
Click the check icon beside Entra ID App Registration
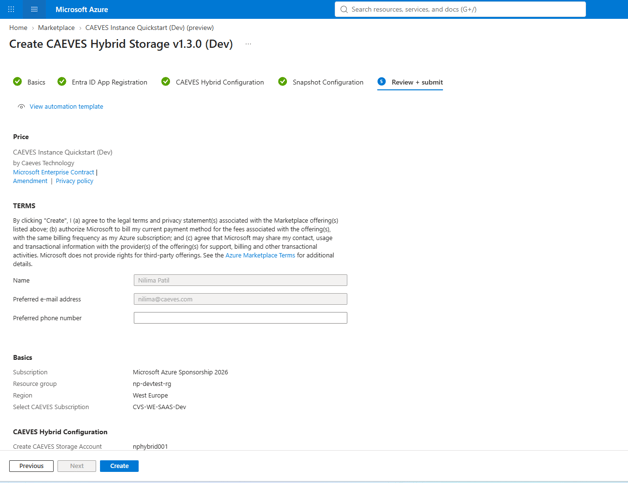62,82
